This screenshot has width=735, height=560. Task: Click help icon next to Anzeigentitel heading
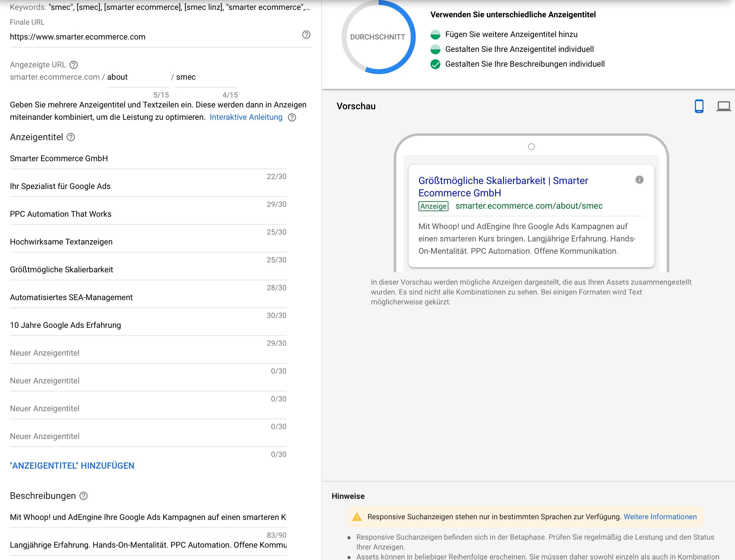(x=71, y=137)
